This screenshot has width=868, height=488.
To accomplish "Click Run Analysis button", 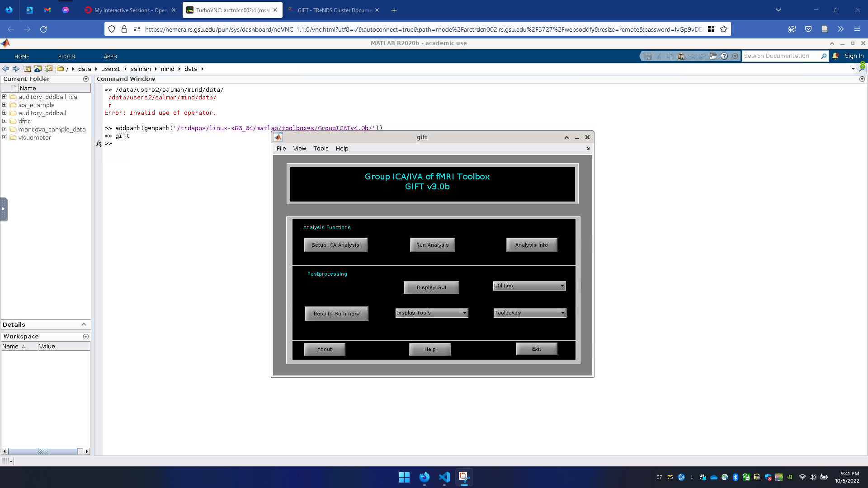I will [433, 245].
